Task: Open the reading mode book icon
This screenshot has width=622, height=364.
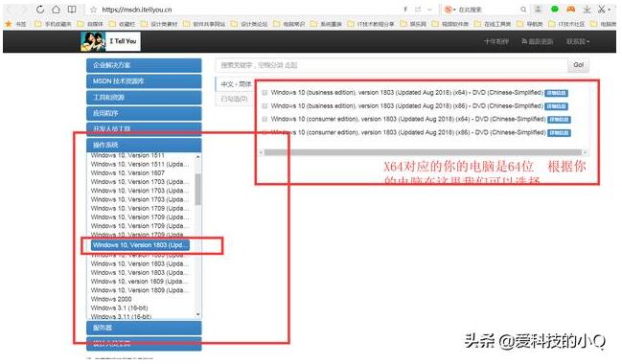Action: [x=72, y=10]
